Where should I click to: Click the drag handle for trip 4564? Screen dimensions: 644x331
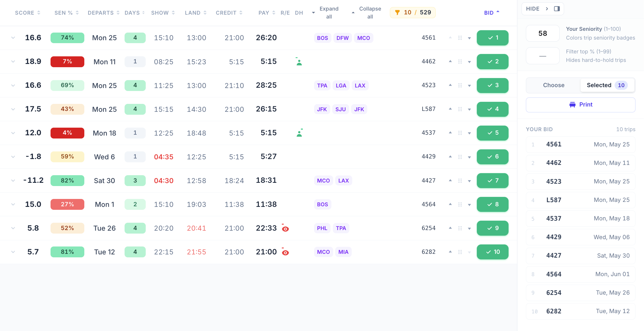(460, 205)
